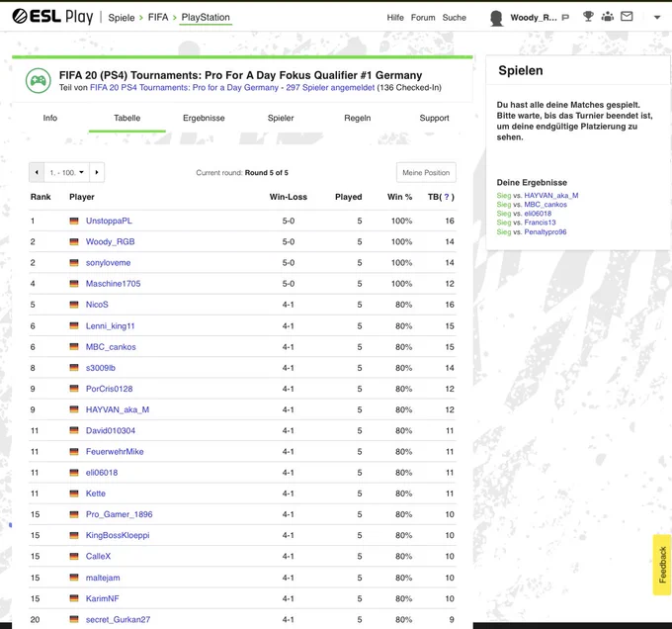This screenshot has height=629, width=672.
Task: Open Penaltypro96 under Deine Ergebnisse
Action: 546,232
